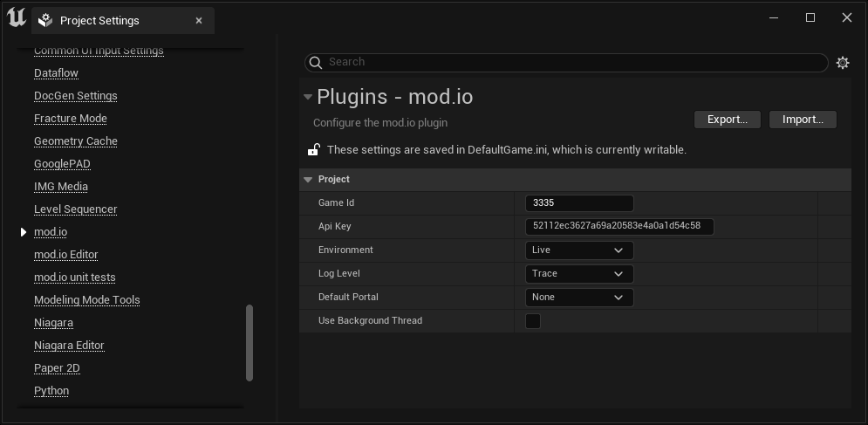The width and height of the screenshot is (868, 425).
Task: Click the Environment property label
Action: [x=345, y=250]
